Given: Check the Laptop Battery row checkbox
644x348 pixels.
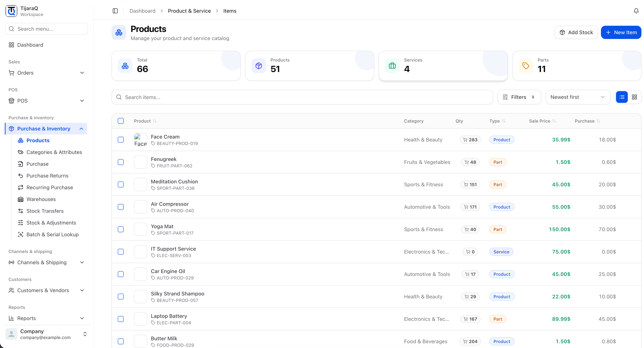Looking at the screenshot, I should tap(121, 319).
